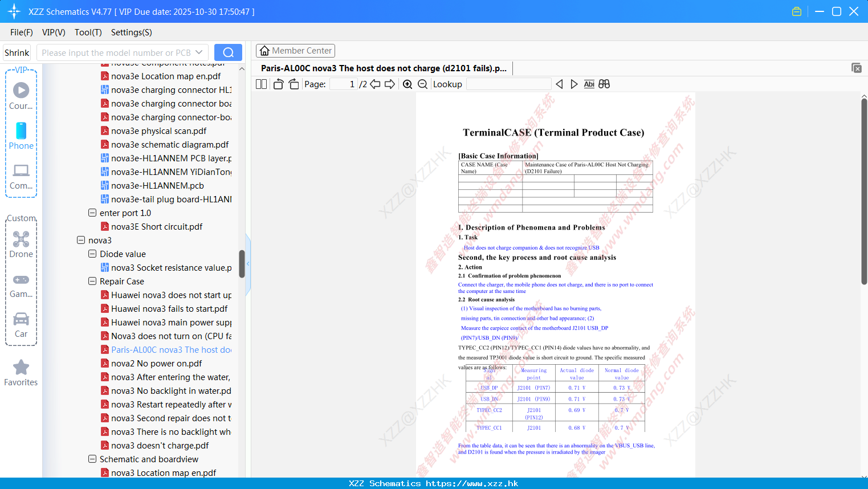Open the VIP(V) menu
868x489 pixels.
pos(54,32)
